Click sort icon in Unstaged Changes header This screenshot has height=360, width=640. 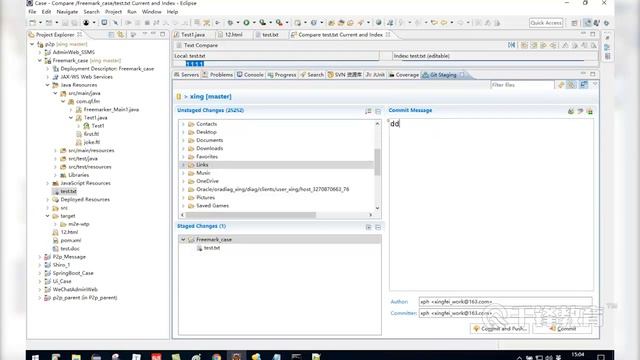point(368,111)
